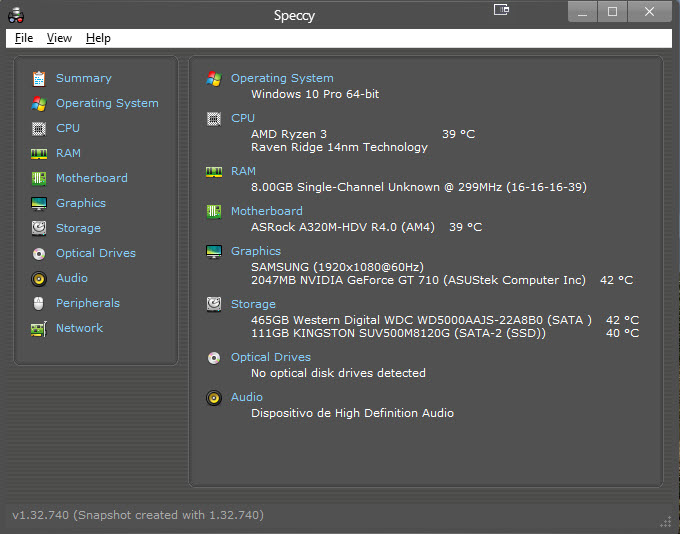The height and width of the screenshot is (534, 680).
Task: Click the CPU chip icon in sidebar
Action: click(39, 129)
